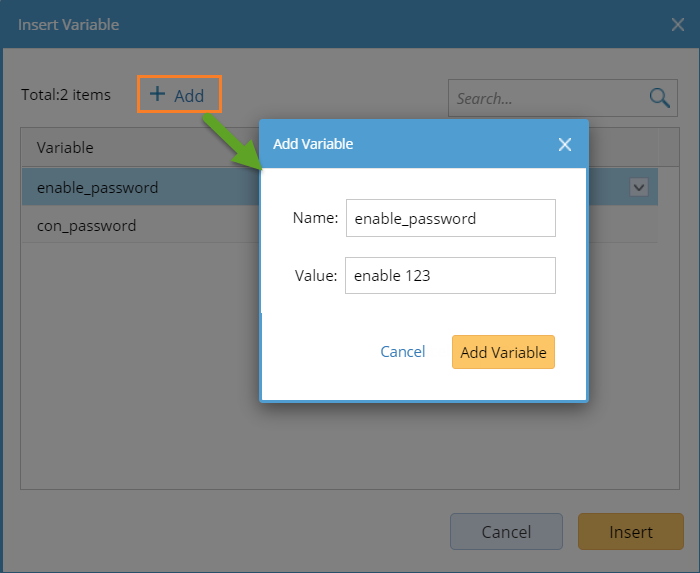Viewport: 700px width, 573px height.
Task: Click the Name: field label
Action: click(315, 218)
